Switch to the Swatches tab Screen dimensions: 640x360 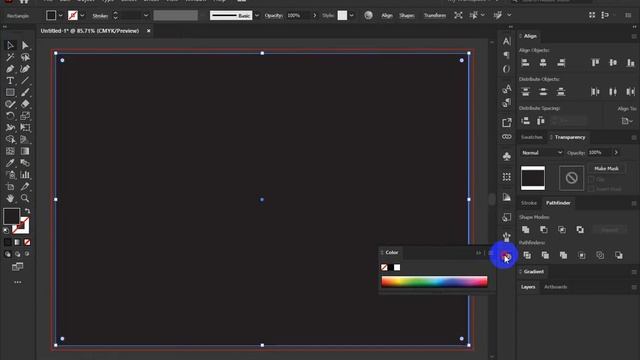click(531, 137)
